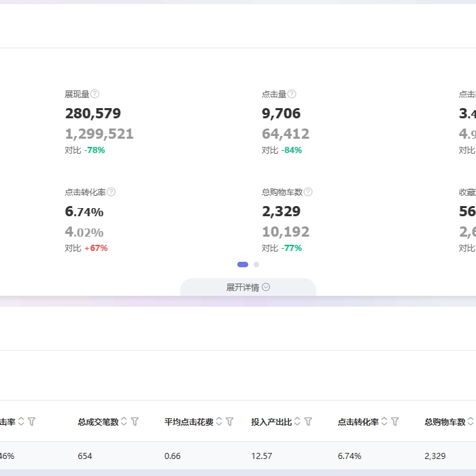
Task: Open the 点击转化率 metric help tooltip icon
Action: tap(112, 192)
